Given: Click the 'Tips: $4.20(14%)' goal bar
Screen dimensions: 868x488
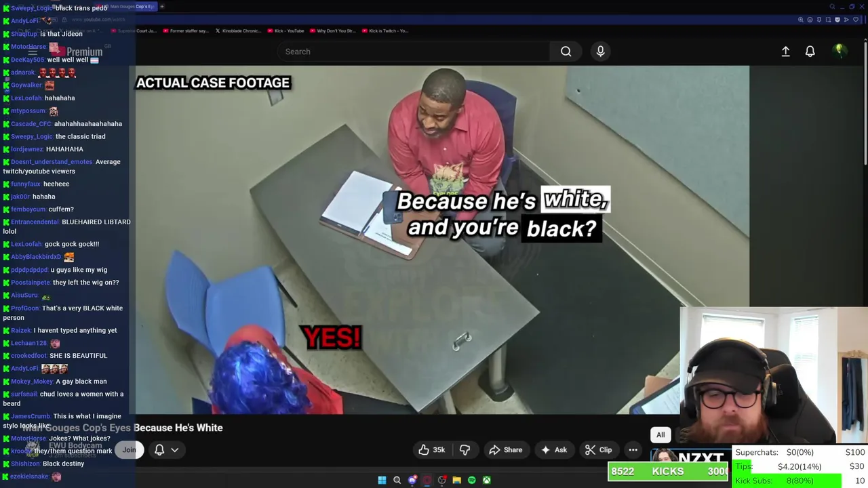Looking at the screenshot, I should [x=800, y=466].
